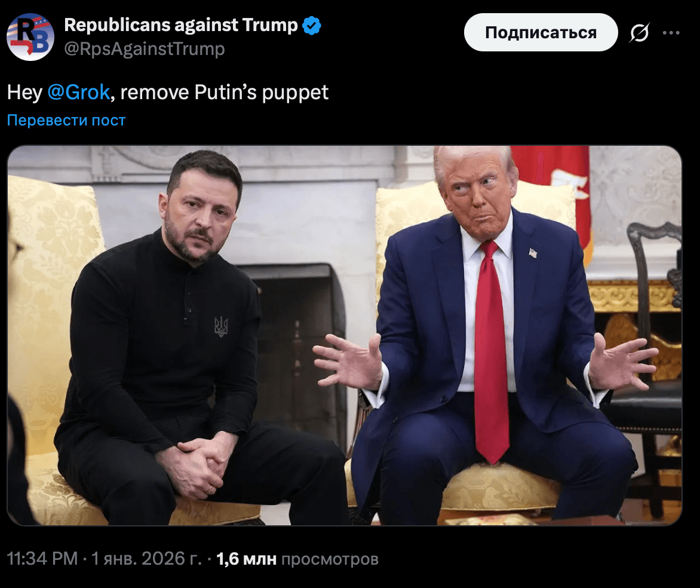700x588 pixels.
Task: Open the @Grok mention link
Action: (x=79, y=92)
